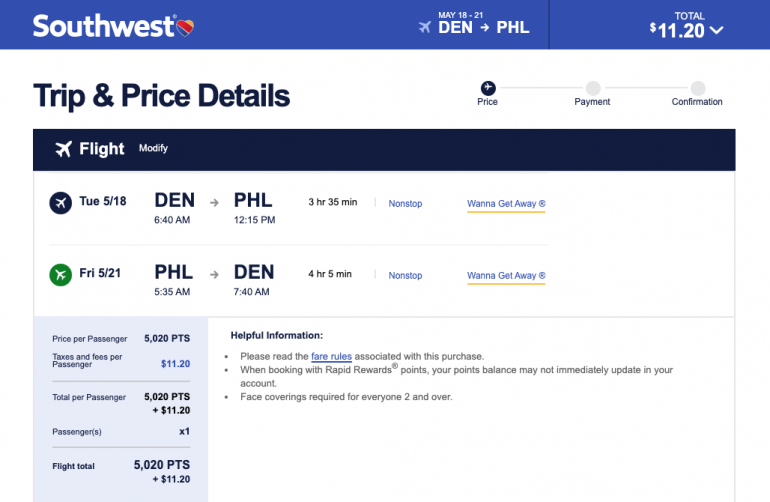Open Wanna Get Away fare for Fri 5/21

505,275
